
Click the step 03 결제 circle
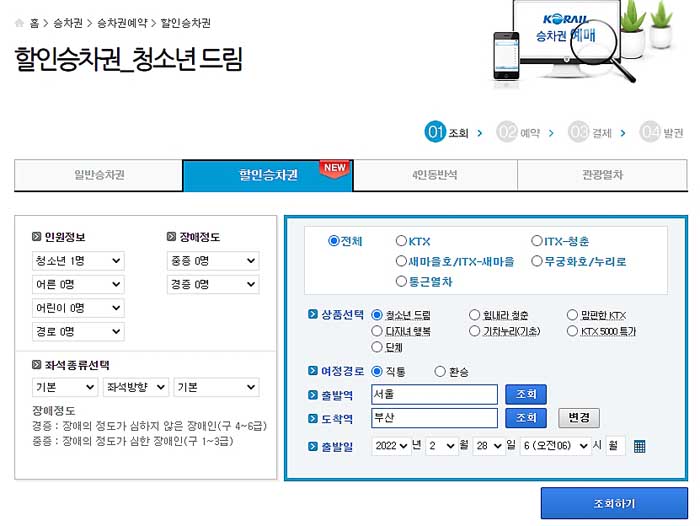(x=578, y=132)
